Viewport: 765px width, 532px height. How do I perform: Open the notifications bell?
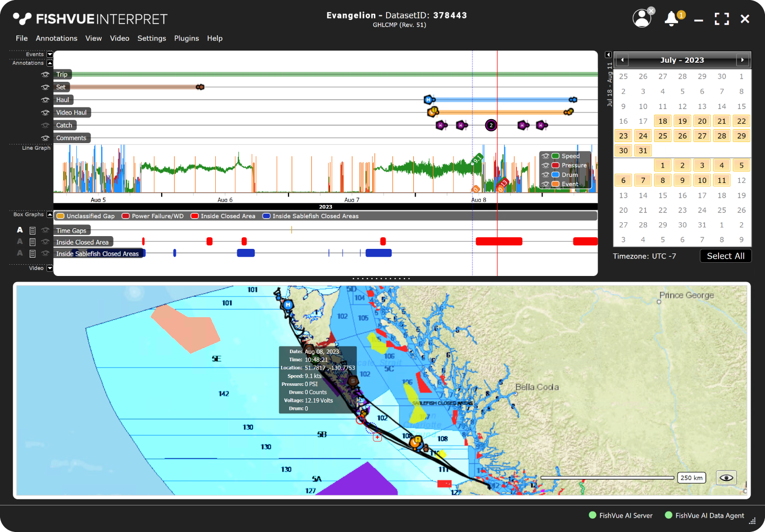pyautogui.click(x=672, y=19)
